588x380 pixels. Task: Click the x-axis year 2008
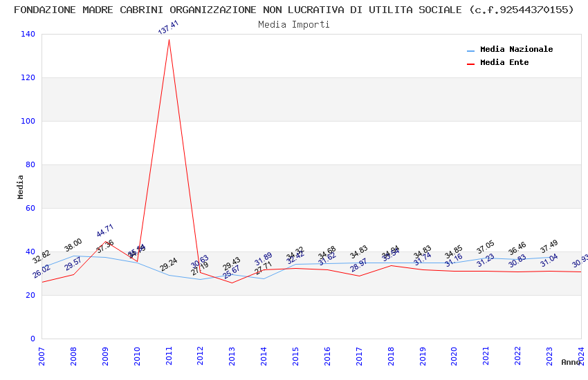pos(73,357)
